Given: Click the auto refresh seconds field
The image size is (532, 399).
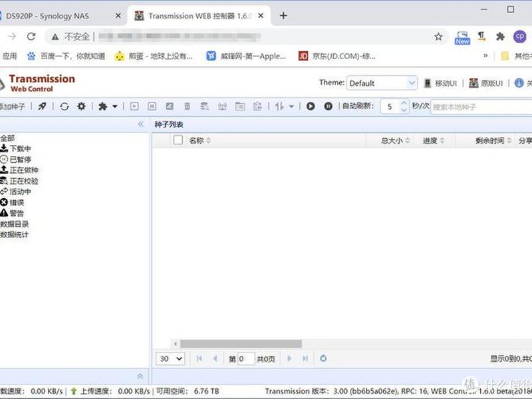Looking at the screenshot, I should click(390, 106).
